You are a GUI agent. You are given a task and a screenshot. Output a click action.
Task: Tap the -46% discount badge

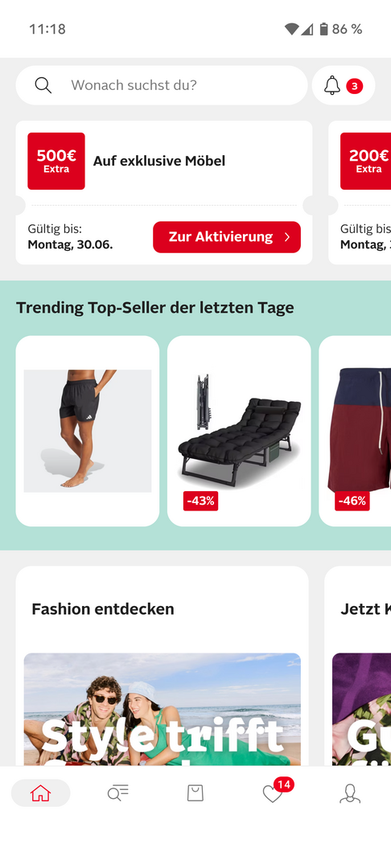pyautogui.click(x=352, y=501)
